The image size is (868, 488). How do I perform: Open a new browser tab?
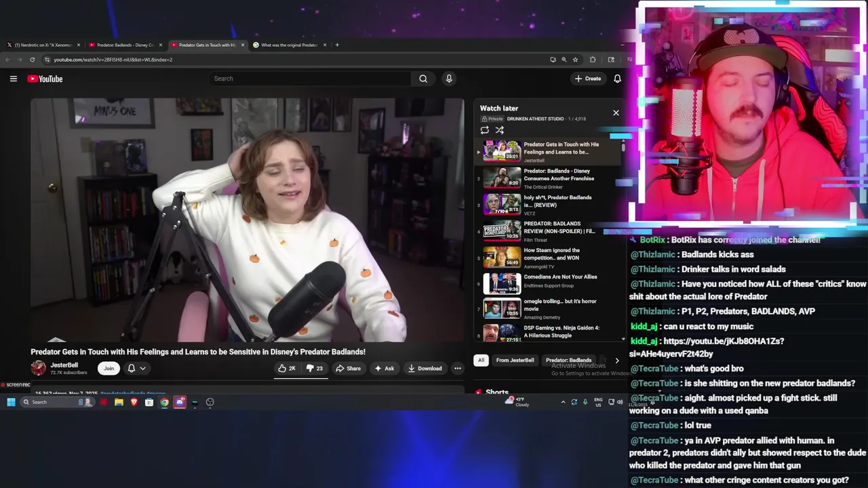pos(337,45)
